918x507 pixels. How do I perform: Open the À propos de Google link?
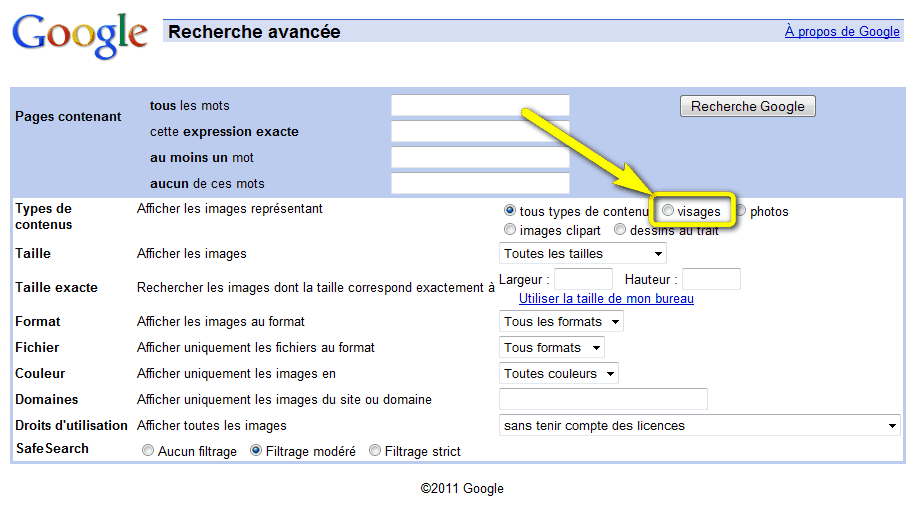(842, 32)
